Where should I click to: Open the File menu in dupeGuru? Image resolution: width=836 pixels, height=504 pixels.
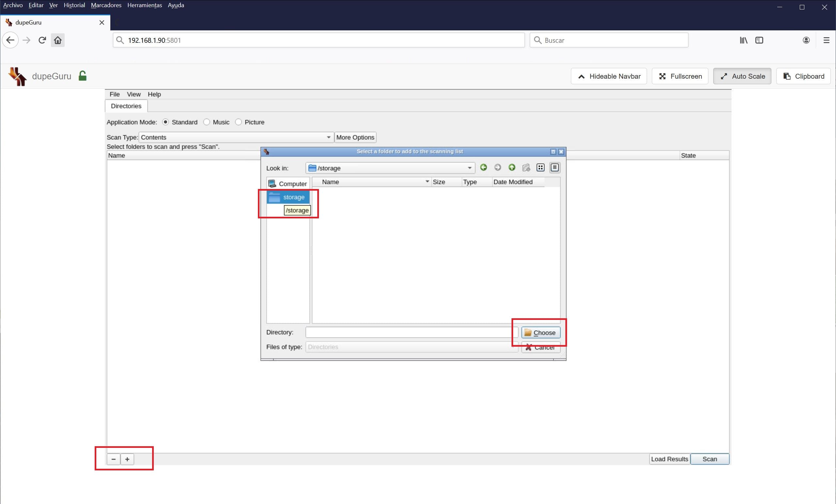pyautogui.click(x=114, y=94)
